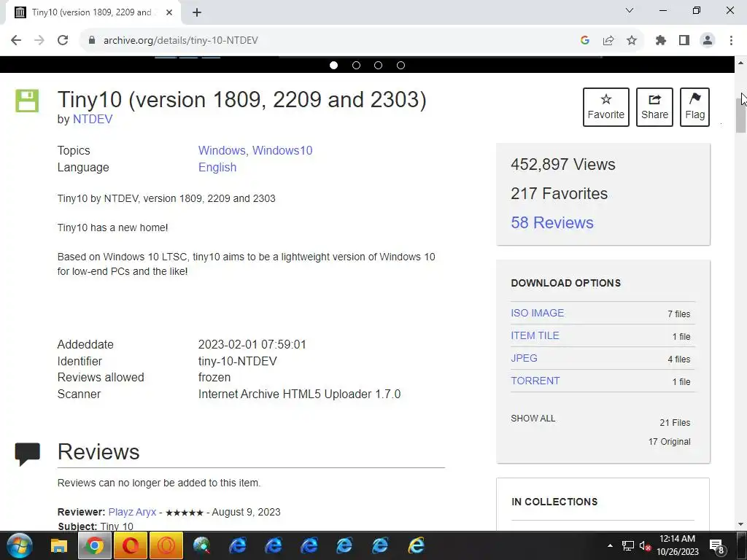Expand the JPEG download option
Image resolution: width=747 pixels, height=560 pixels.
pos(524,358)
